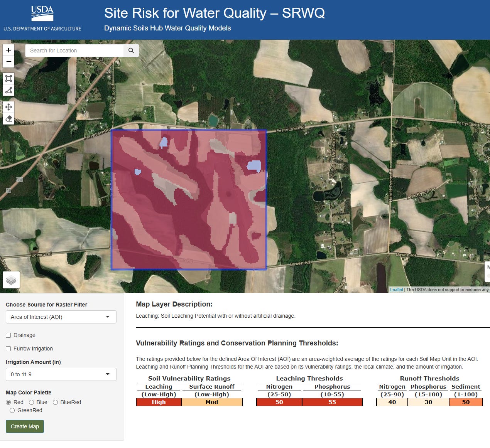490x448 pixels.
Task: Select the Blue color palette
Action: click(32, 402)
